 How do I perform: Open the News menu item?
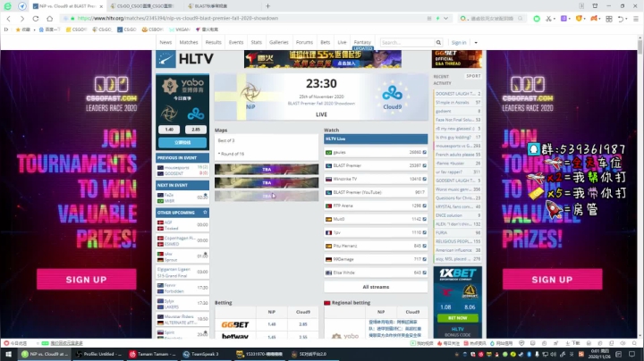pyautogui.click(x=165, y=42)
